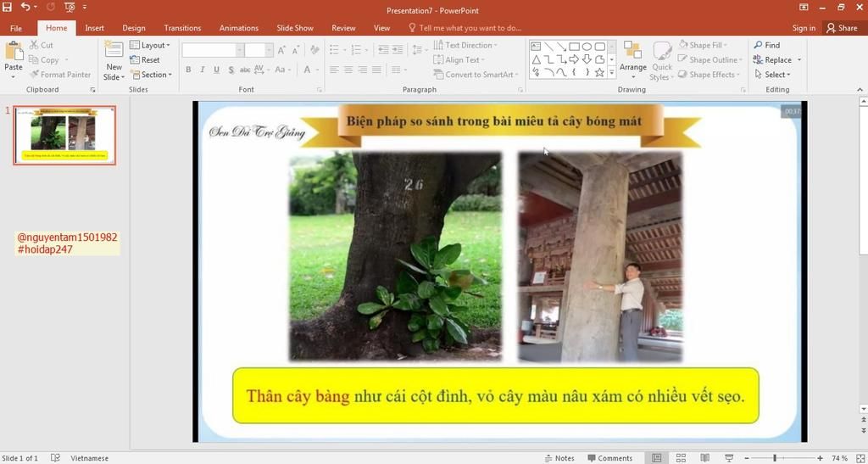Expand the shapes gallery
868x464 pixels.
[612, 73]
